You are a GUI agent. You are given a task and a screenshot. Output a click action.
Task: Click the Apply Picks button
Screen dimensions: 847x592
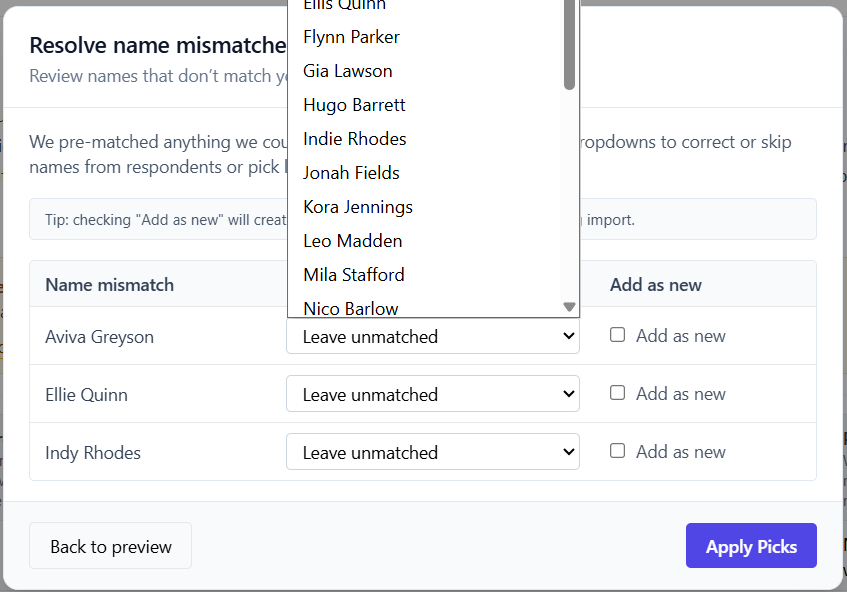(x=751, y=546)
